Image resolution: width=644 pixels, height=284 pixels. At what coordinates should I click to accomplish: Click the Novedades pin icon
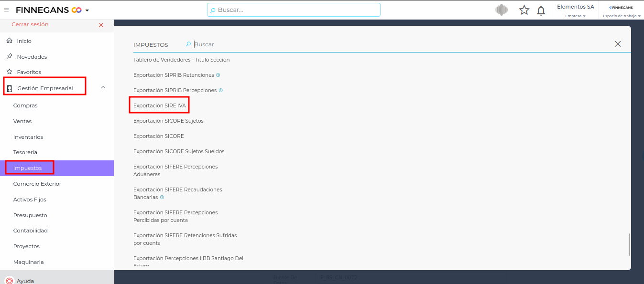pyautogui.click(x=9, y=56)
